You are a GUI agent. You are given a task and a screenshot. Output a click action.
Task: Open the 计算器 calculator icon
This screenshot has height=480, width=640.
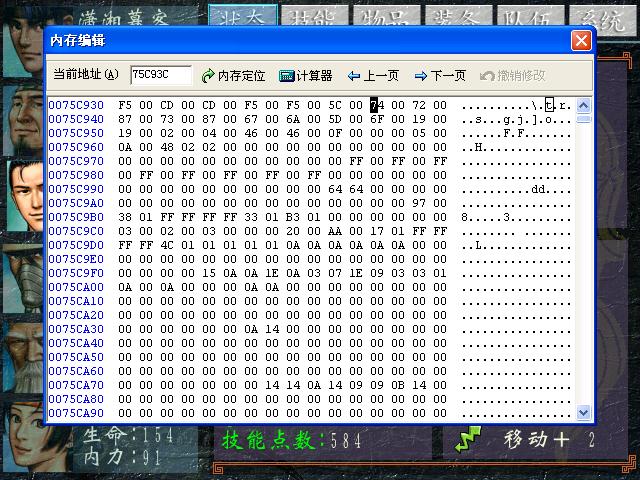287,76
